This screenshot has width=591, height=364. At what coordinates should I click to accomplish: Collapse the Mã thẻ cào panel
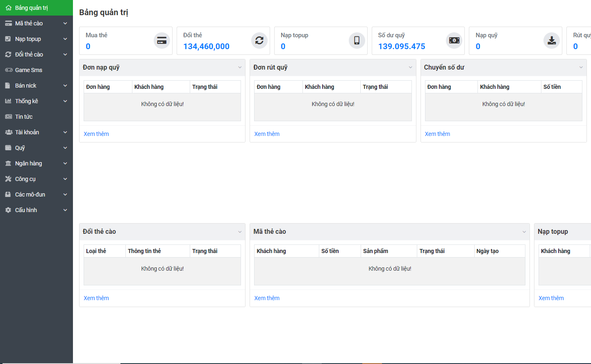pyautogui.click(x=524, y=232)
